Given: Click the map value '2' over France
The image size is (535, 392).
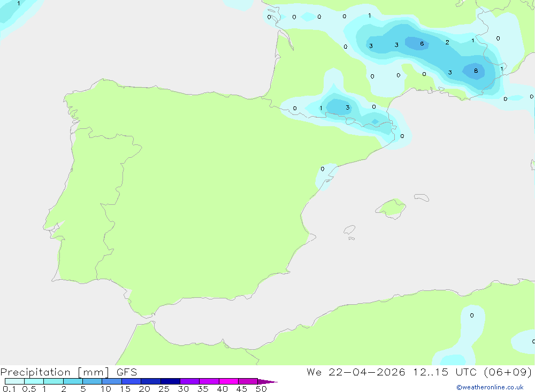Looking at the screenshot, I should [447, 42].
